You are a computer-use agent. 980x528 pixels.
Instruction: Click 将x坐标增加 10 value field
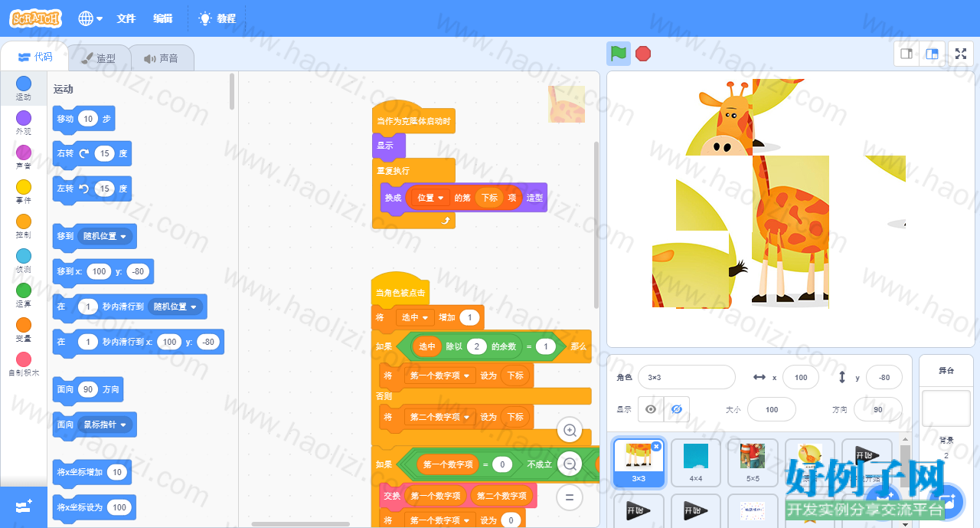(x=118, y=472)
